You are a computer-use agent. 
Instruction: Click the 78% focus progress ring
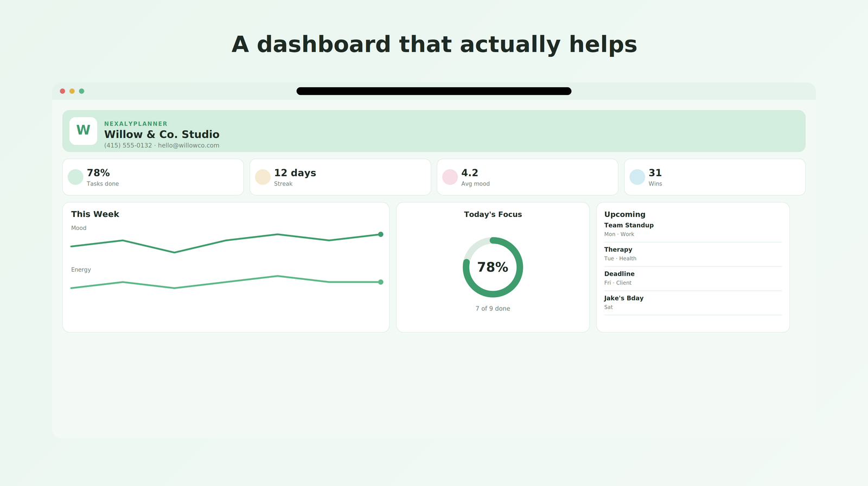click(493, 267)
